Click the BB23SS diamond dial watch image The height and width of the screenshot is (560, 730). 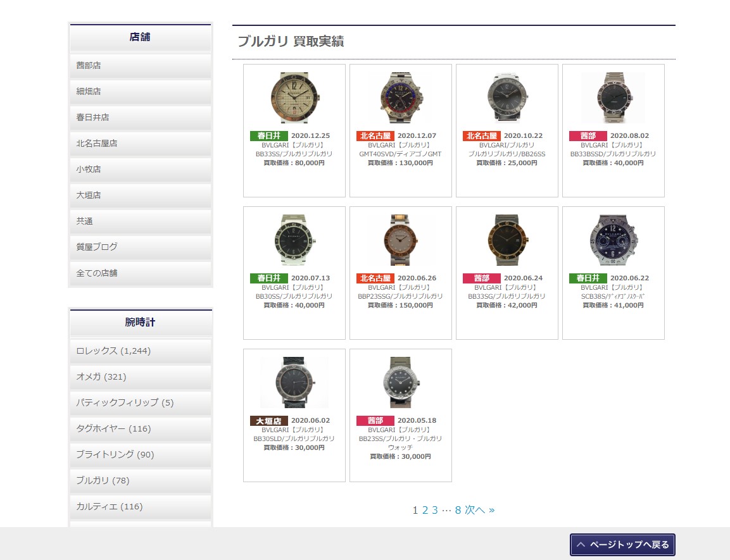(400, 382)
